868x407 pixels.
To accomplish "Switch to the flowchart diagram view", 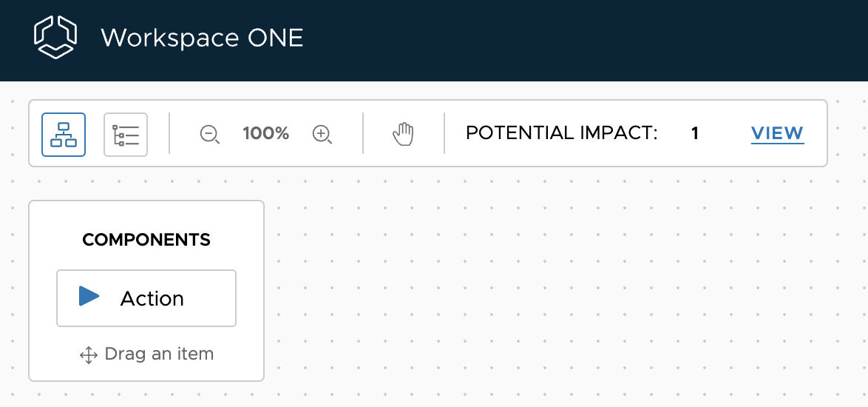I will point(64,135).
